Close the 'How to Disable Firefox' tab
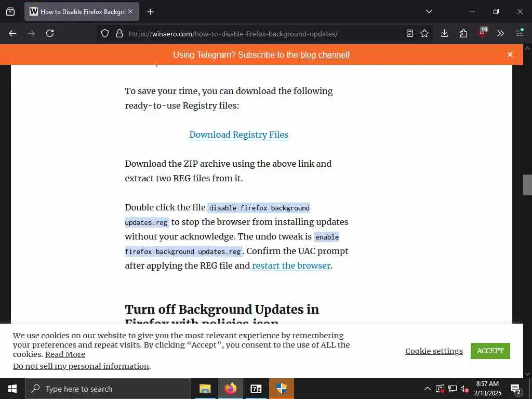Screen dimensions: 532x399 pos(130,11)
